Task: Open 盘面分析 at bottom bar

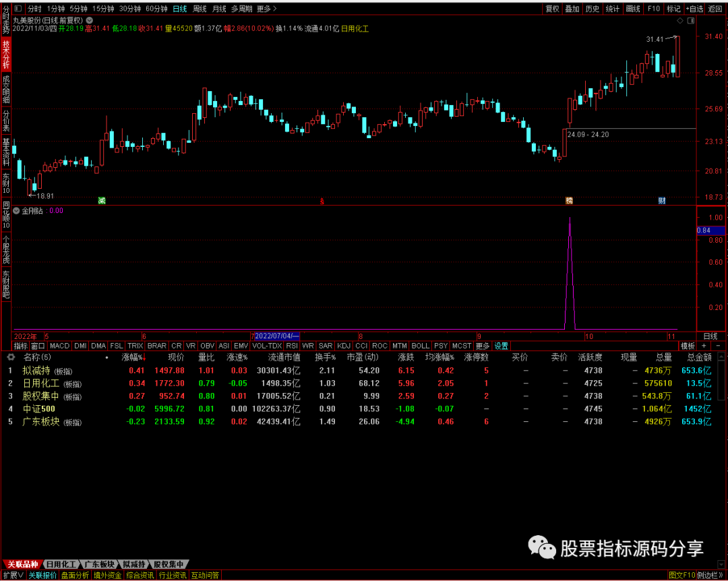Action: point(75,576)
